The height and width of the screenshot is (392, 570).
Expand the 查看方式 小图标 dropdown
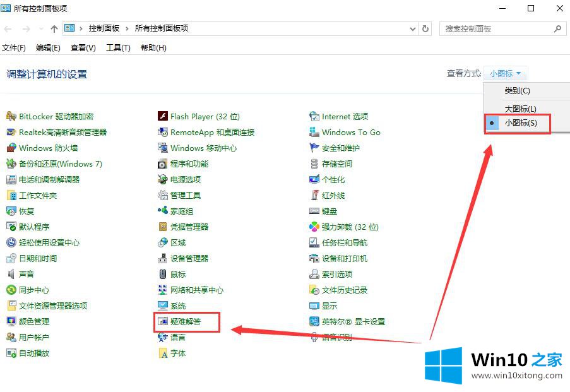click(x=505, y=74)
